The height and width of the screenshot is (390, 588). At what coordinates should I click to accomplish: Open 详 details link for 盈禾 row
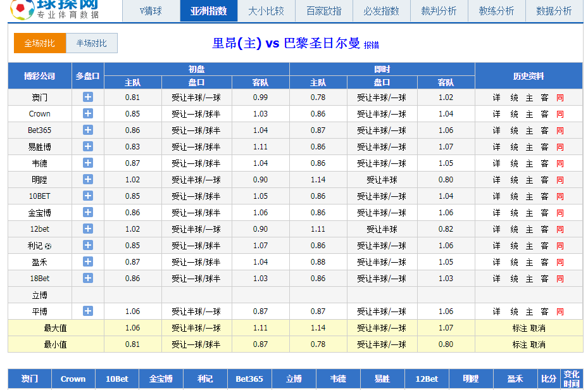pyautogui.click(x=496, y=262)
